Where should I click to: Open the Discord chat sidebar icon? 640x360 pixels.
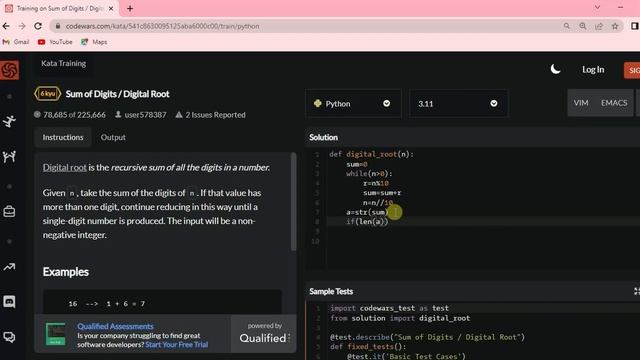click(9, 302)
